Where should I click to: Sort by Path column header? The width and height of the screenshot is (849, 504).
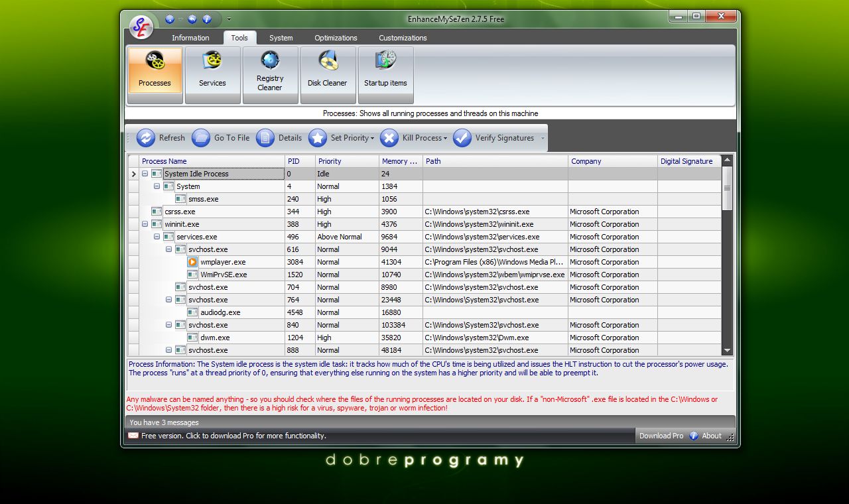(495, 161)
